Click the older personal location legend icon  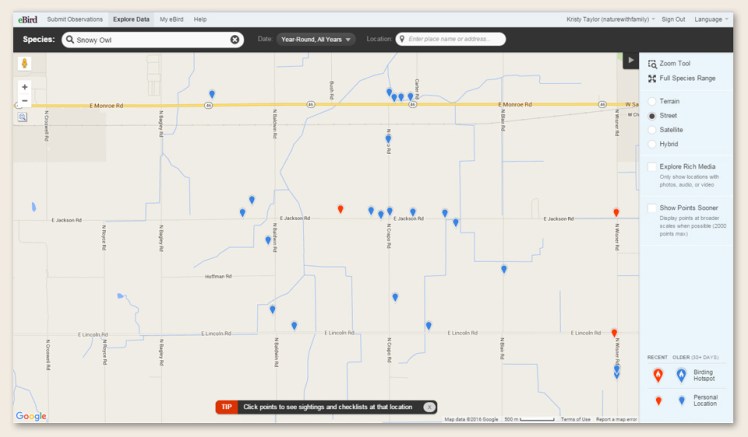click(682, 401)
